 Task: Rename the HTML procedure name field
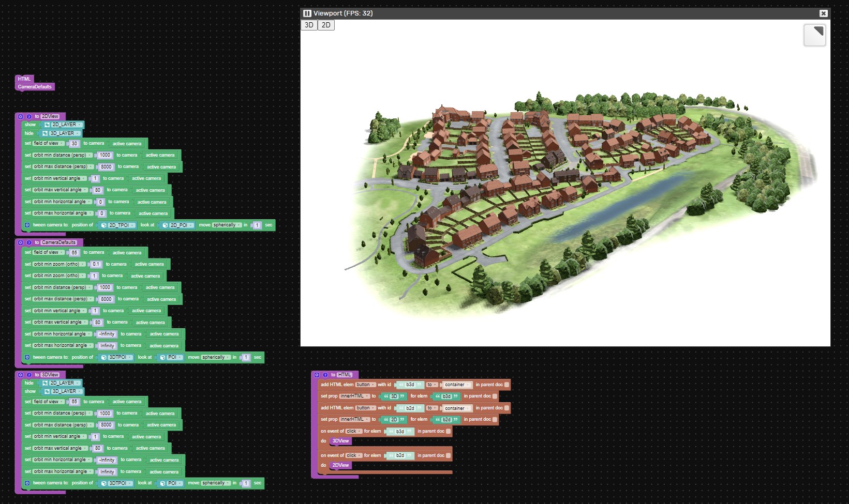345,375
